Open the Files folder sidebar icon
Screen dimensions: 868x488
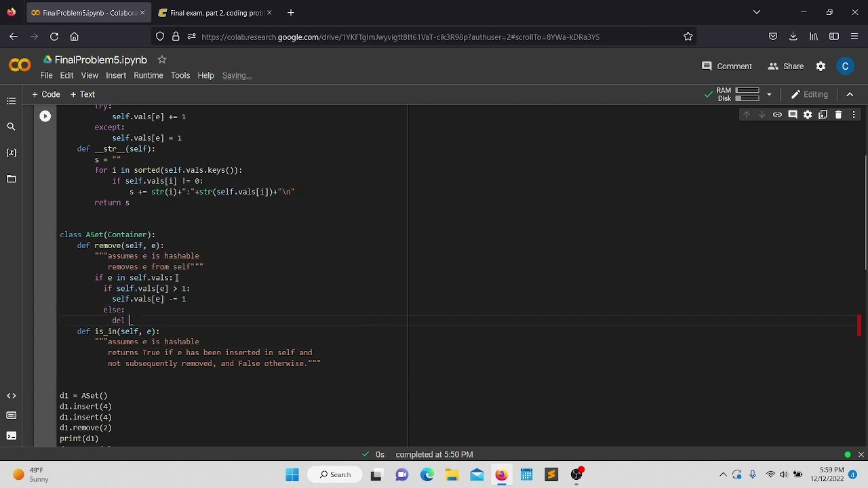click(12, 179)
